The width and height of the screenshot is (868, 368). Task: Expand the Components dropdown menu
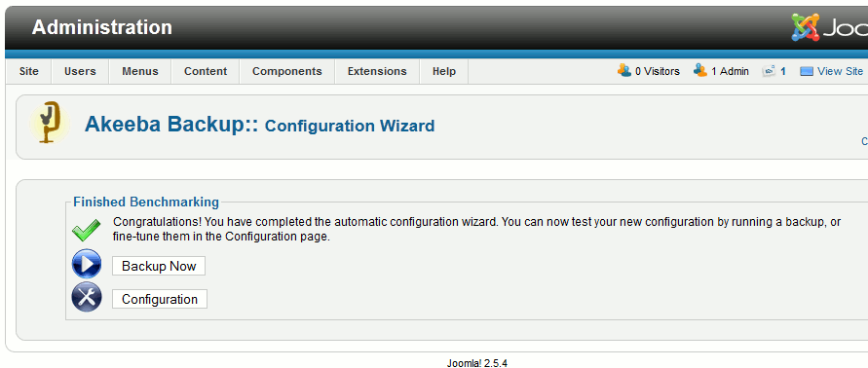[x=286, y=71]
